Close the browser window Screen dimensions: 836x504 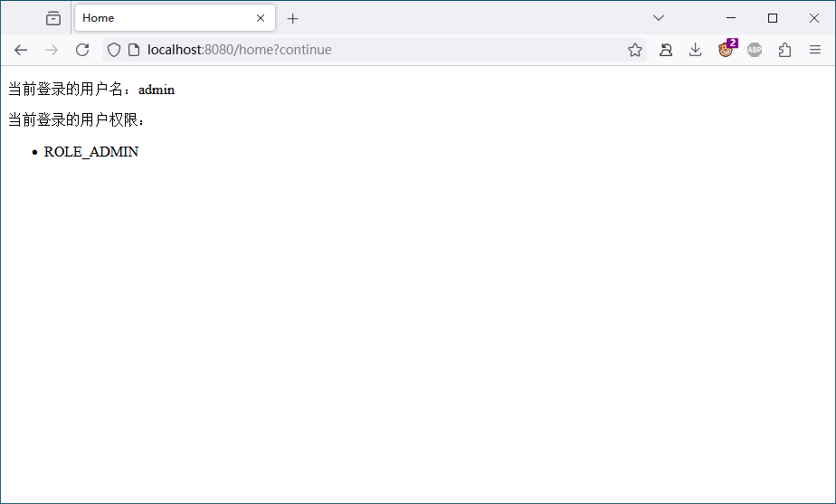[x=813, y=18]
